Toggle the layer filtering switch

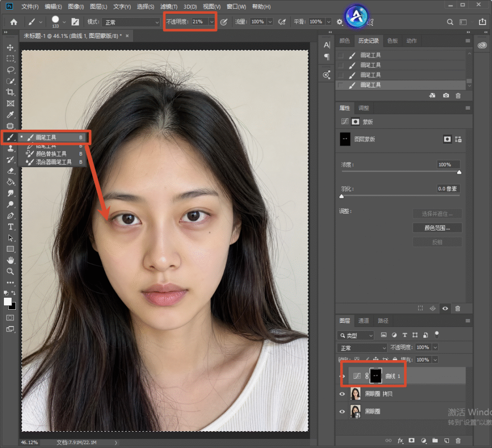click(436, 335)
